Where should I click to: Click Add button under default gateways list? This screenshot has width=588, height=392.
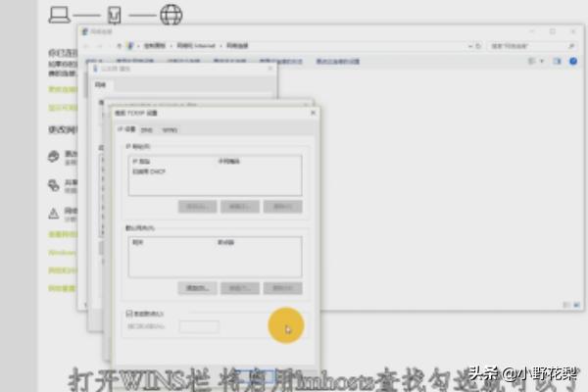197,288
